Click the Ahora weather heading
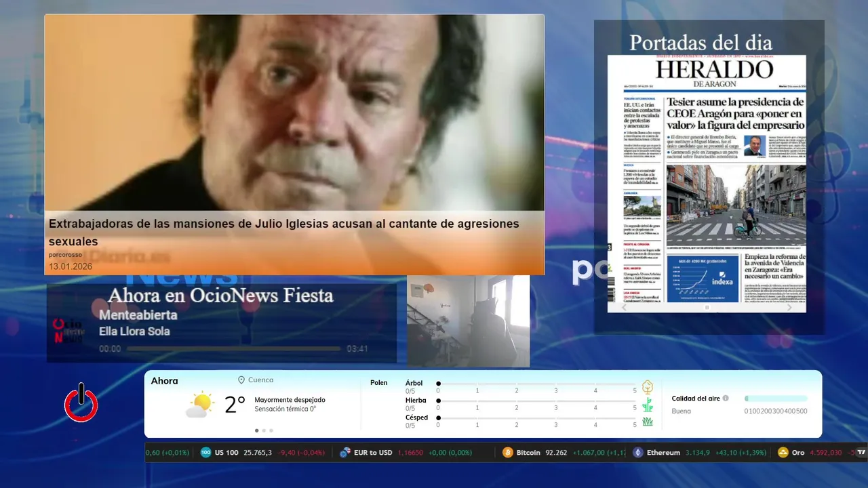The width and height of the screenshot is (868, 488). (x=165, y=381)
